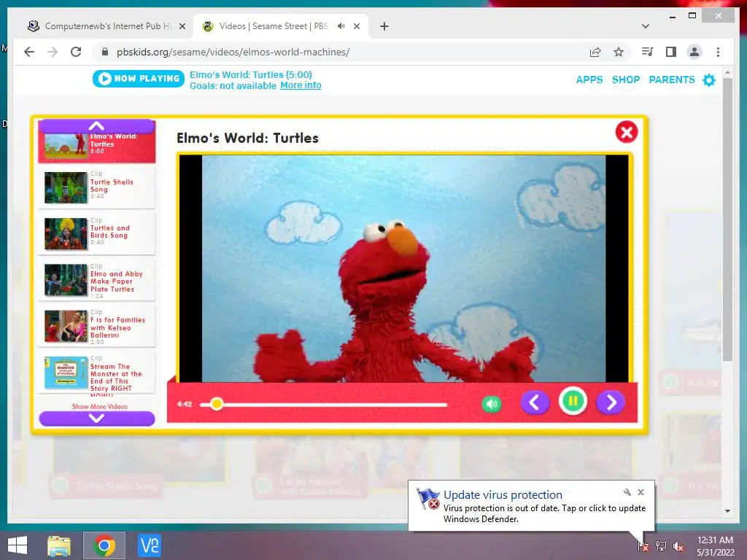
Task: Click the NOW PLAYING badge
Action: coord(139,79)
